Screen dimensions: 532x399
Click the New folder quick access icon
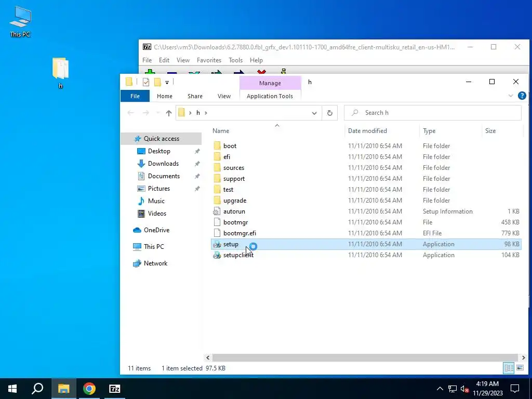(157, 82)
